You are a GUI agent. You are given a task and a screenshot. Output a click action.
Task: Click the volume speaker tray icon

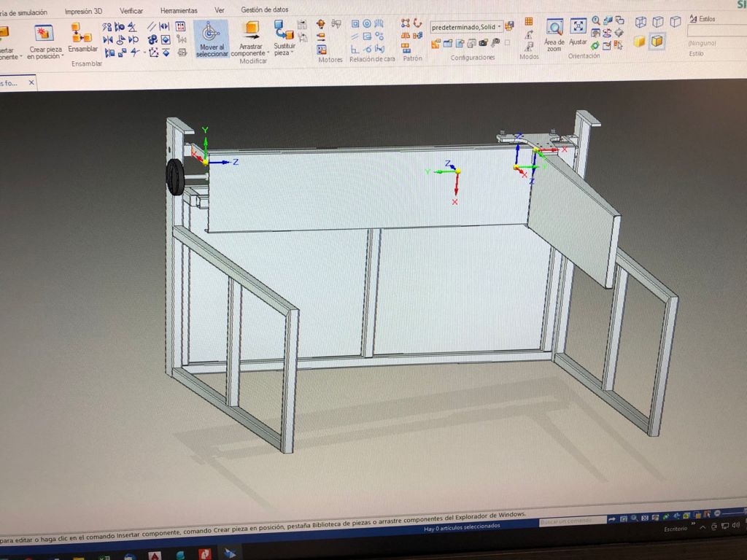[735, 525]
